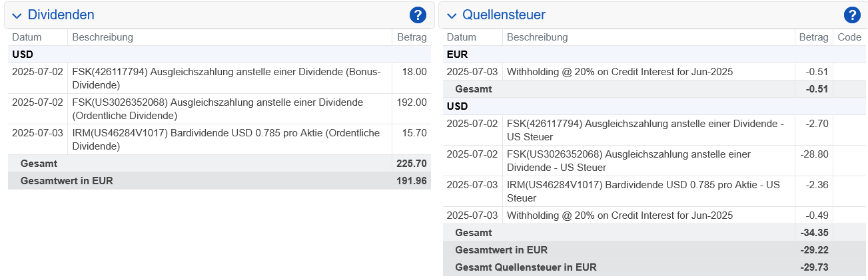The height and width of the screenshot is (280, 868).
Task: Select the EUR withholding -0.51 entry
Action: pyautogui.click(x=654, y=71)
